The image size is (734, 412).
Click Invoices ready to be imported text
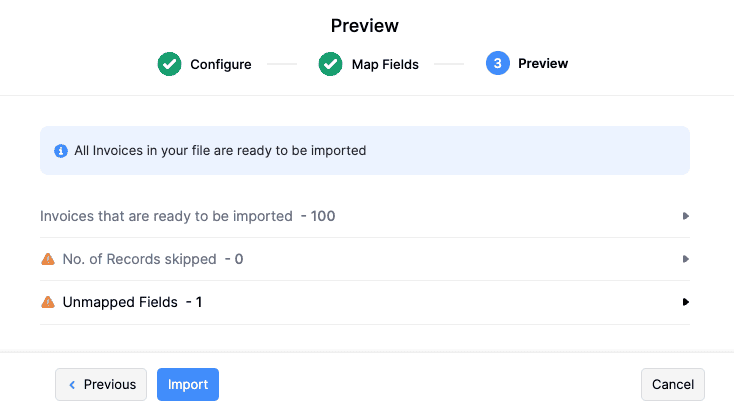pos(166,216)
